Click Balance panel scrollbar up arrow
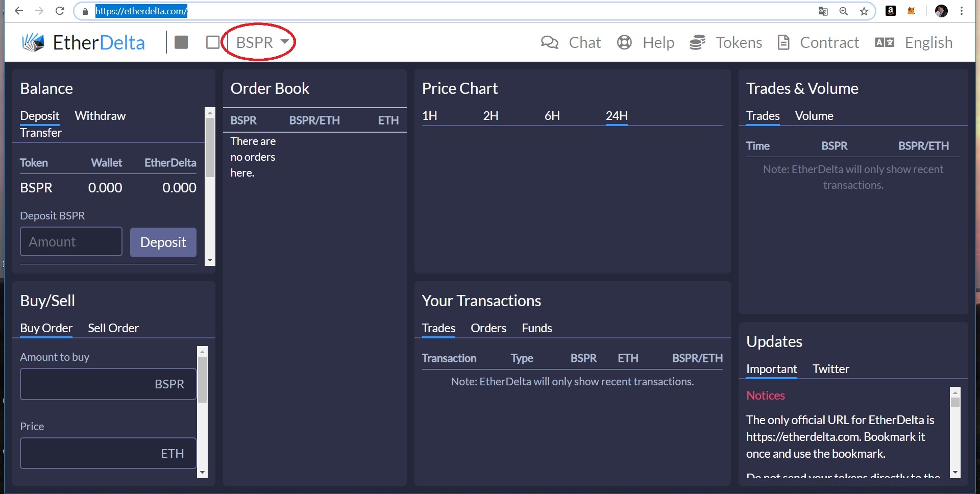The height and width of the screenshot is (494, 980). click(210, 113)
